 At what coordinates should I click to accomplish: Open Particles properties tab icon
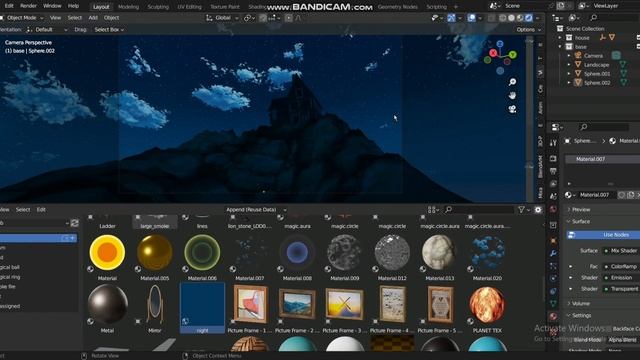(x=553, y=266)
